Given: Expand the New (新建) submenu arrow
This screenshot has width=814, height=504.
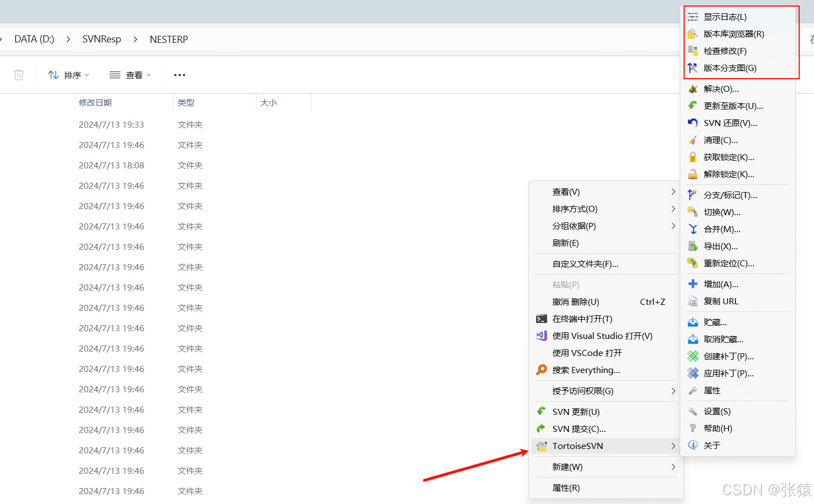Looking at the screenshot, I should pos(673,467).
